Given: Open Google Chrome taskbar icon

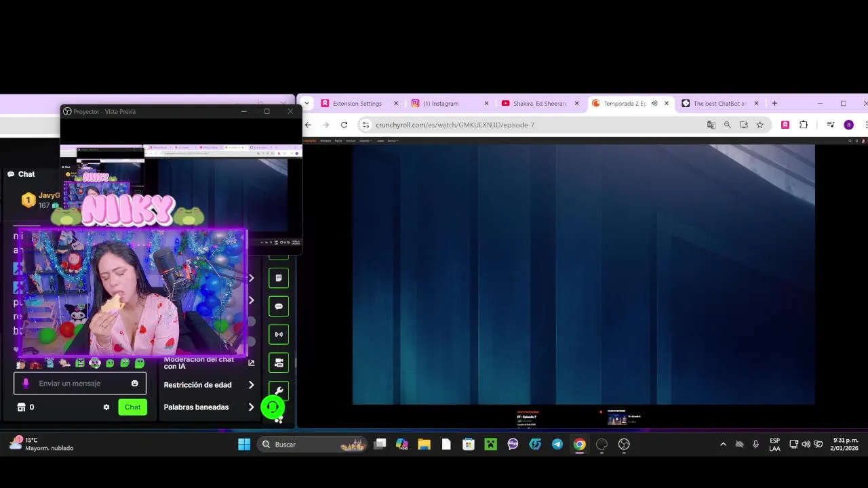Looking at the screenshot, I should click(579, 445).
